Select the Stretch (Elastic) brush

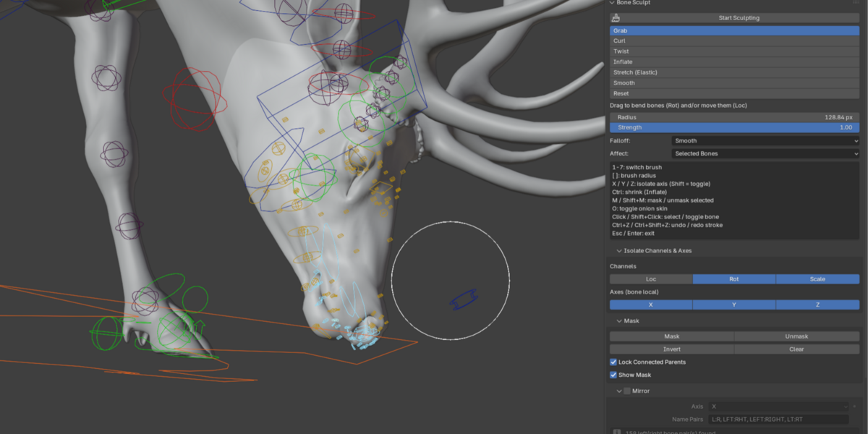(x=735, y=72)
